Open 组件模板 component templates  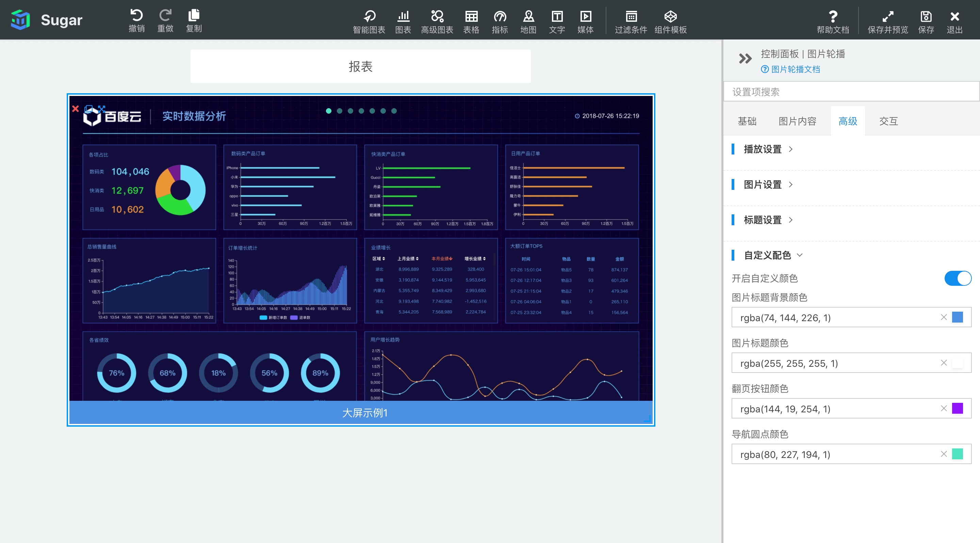pyautogui.click(x=671, y=22)
